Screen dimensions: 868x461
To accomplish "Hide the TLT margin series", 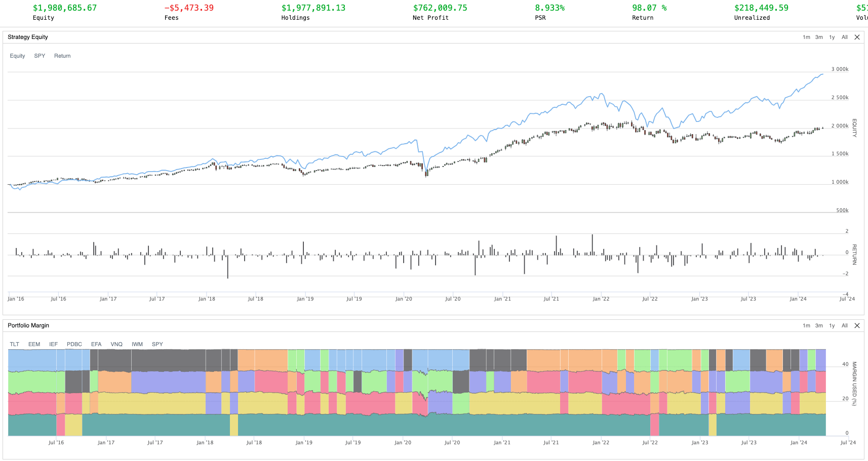I will tap(14, 344).
